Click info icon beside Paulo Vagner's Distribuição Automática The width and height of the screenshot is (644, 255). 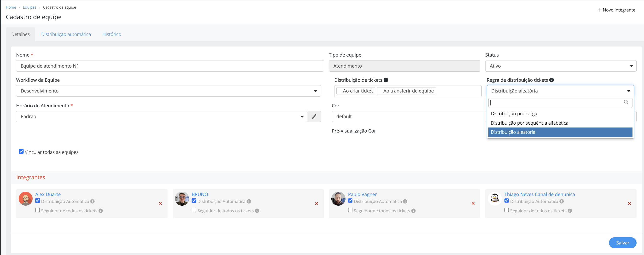click(x=405, y=201)
